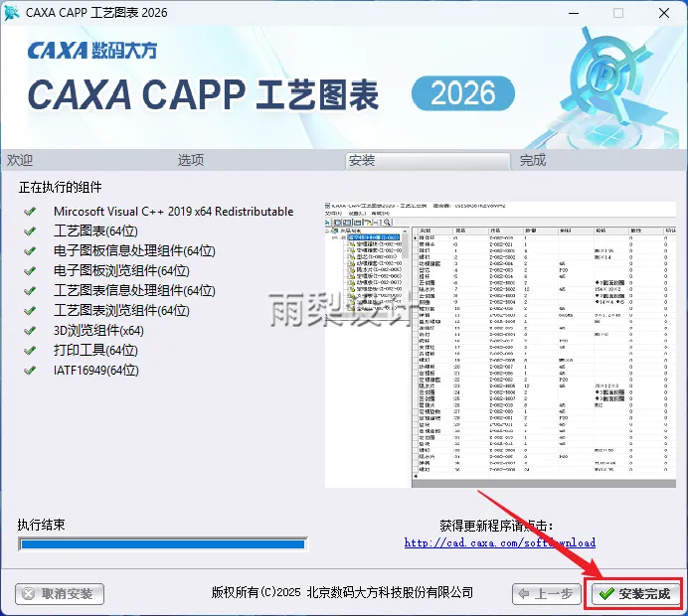The image size is (688, 616).
Task: Click the '电子图板信息处理组件(64位)' component text
Action: 134,250
